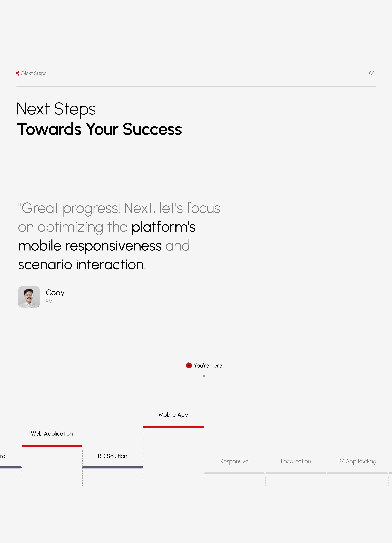The width and height of the screenshot is (392, 543).
Task: Click the page number 08
Action: (x=372, y=73)
